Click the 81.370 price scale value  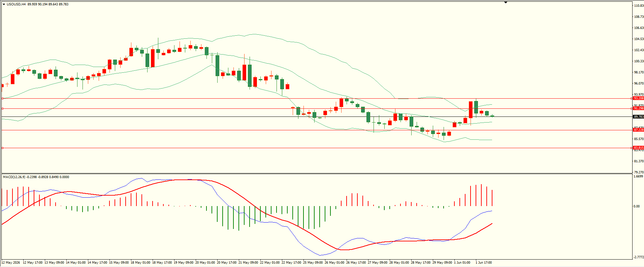(x=639, y=161)
